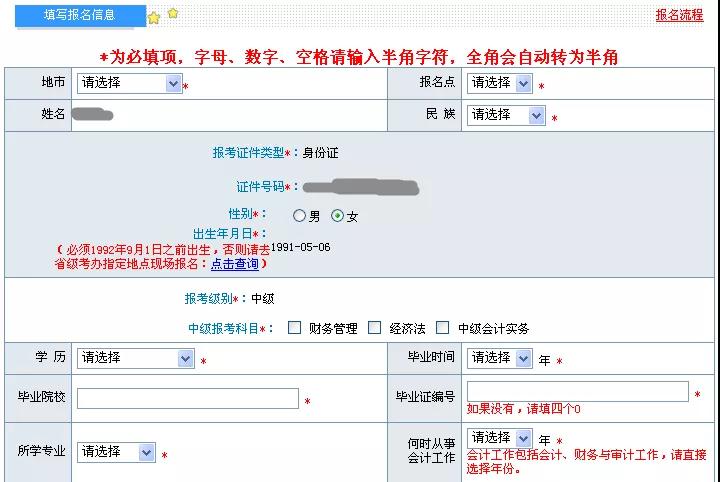The height and width of the screenshot is (482, 720).
Task: Select the 女 radio button
Action: click(338, 215)
